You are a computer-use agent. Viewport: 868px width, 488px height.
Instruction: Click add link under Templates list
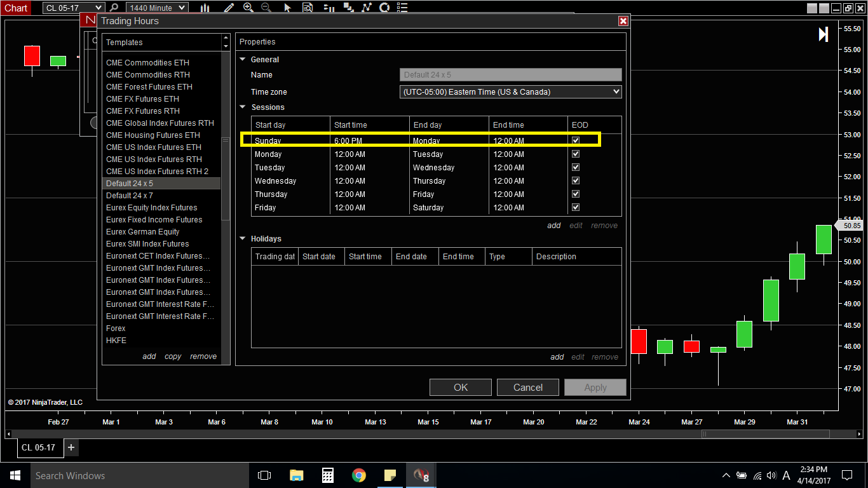(x=149, y=356)
